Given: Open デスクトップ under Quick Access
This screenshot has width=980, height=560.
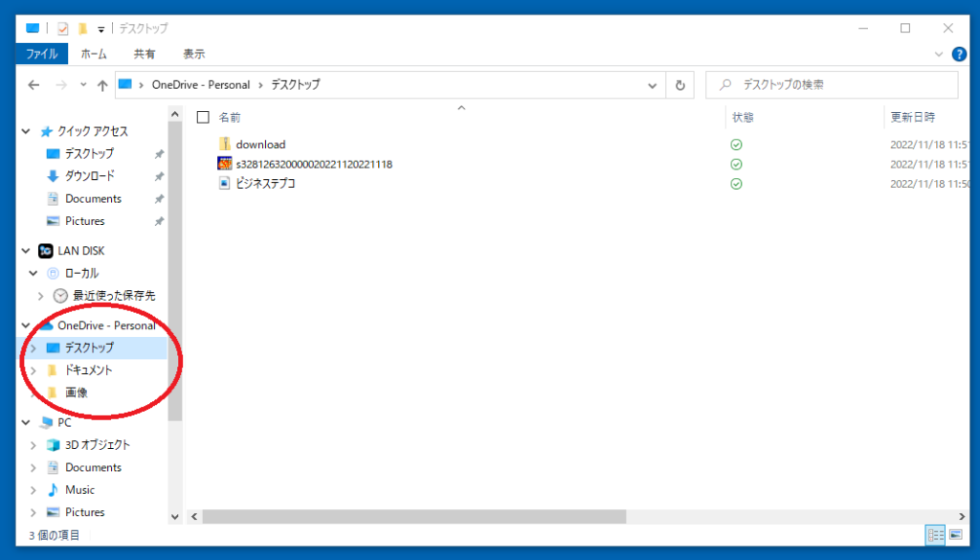Looking at the screenshot, I should click(89, 154).
